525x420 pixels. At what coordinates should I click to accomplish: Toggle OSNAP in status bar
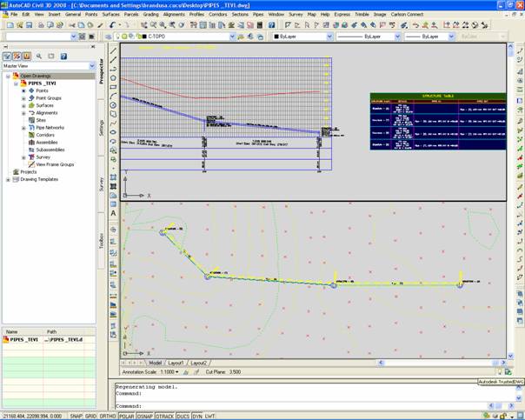point(145,417)
